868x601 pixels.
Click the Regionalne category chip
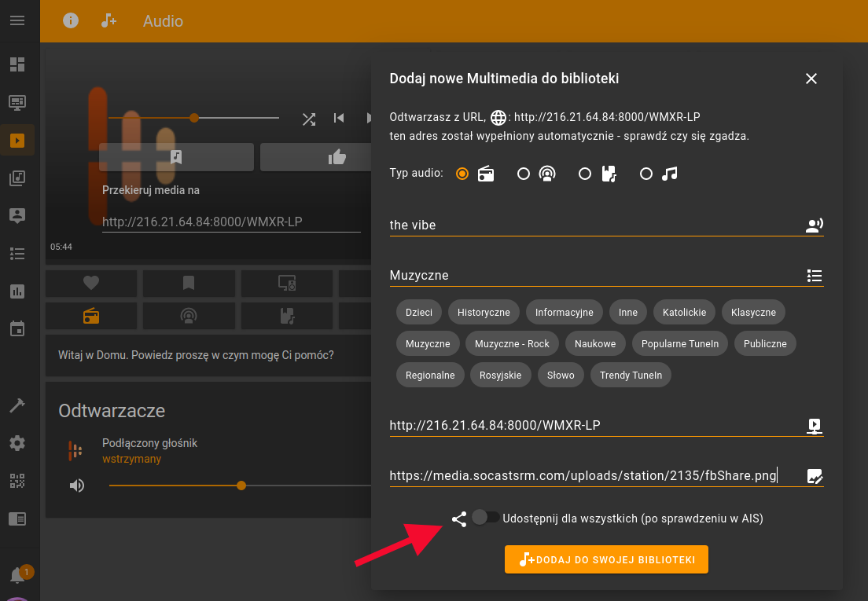[430, 376]
